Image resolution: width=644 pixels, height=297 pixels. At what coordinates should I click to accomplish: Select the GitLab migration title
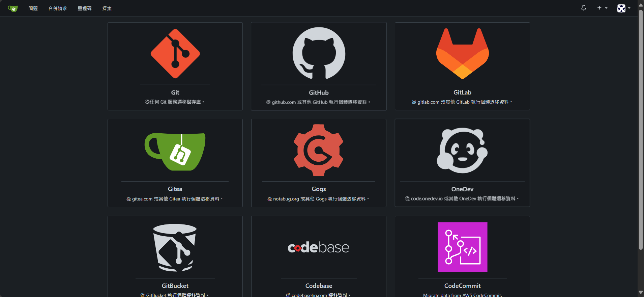pyautogui.click(x=462, y=92)
